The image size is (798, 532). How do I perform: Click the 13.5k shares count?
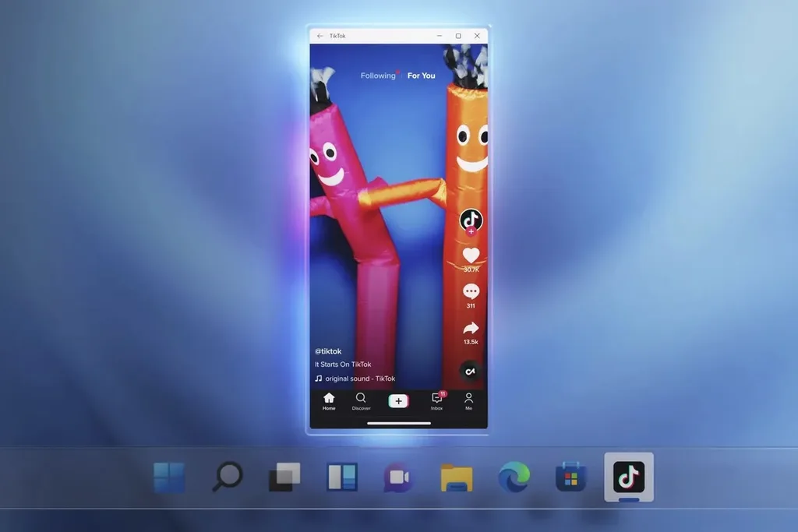(471, 342)
